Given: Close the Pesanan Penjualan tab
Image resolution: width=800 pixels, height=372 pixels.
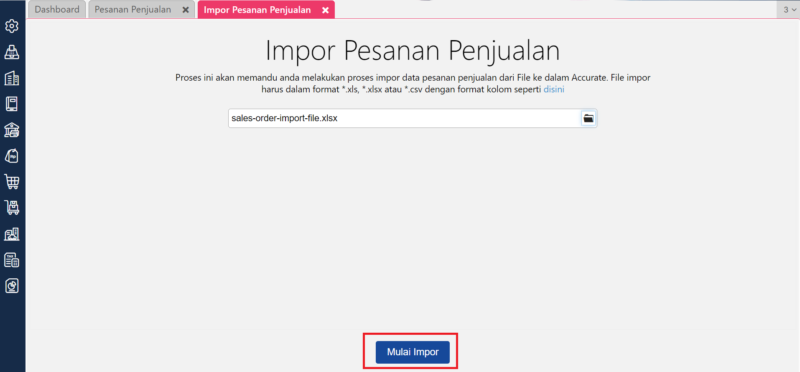Looking at the screenshot, I should [x=185, y=10].
